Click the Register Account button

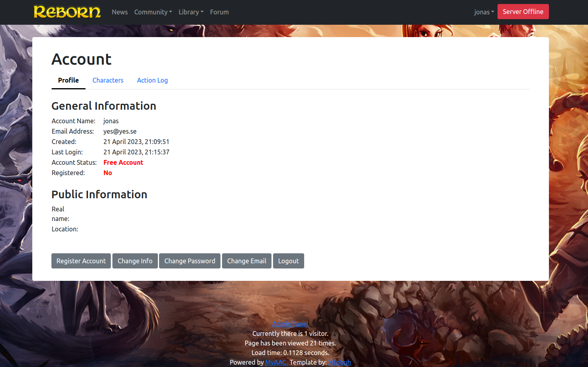pyautogui.click(x=81, y=260)
